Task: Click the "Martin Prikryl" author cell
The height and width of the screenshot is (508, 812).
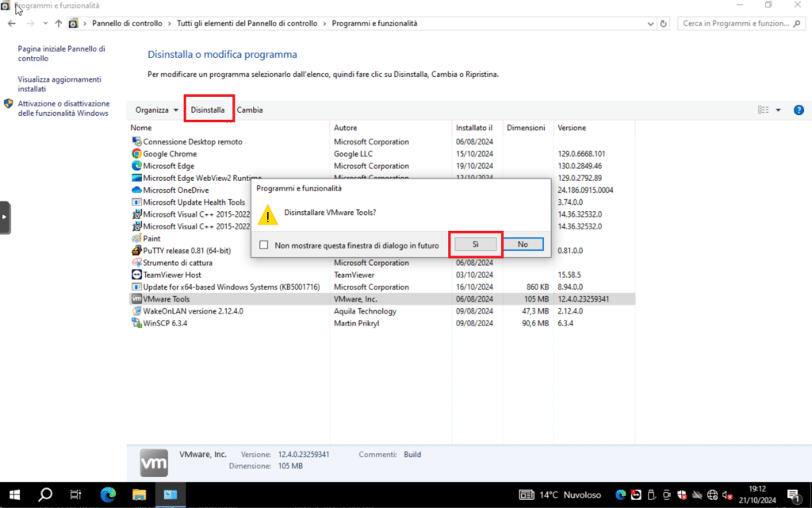Action: 356,323
